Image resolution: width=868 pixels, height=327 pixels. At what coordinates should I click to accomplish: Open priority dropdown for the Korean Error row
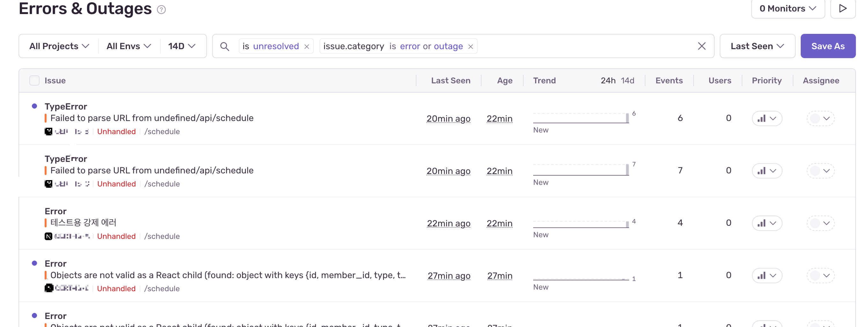coord(767,223)
